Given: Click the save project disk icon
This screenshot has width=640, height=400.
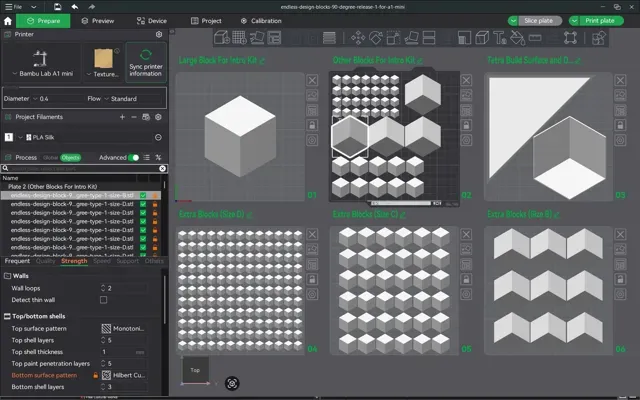Looking at the screenshot, I should point(58,7).
